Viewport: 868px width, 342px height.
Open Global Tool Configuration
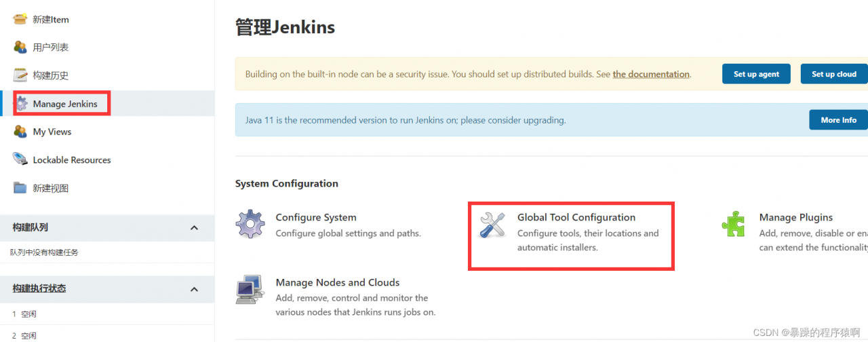click(x=576, y=217)
